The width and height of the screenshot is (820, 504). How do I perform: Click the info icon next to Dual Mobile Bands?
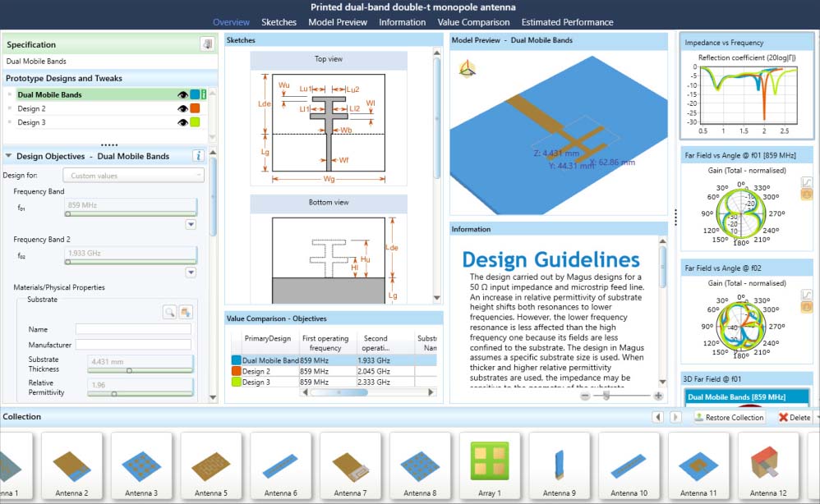click(205, 94)
